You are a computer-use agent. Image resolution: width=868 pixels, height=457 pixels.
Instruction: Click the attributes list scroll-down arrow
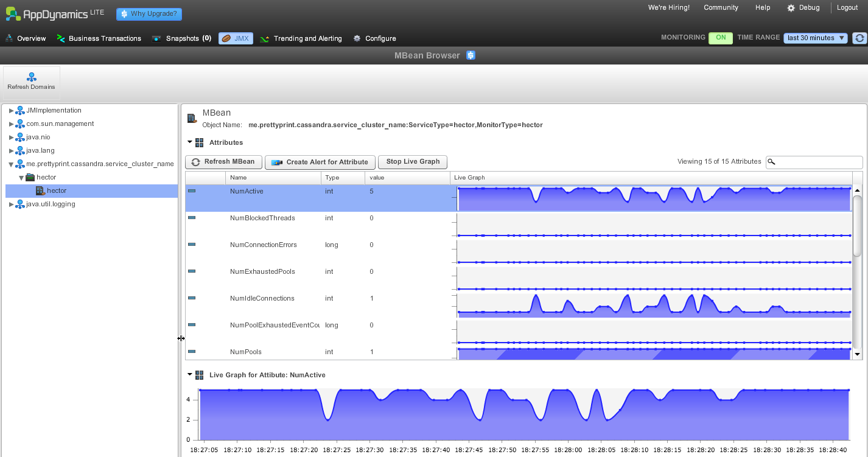pos(858,354)
